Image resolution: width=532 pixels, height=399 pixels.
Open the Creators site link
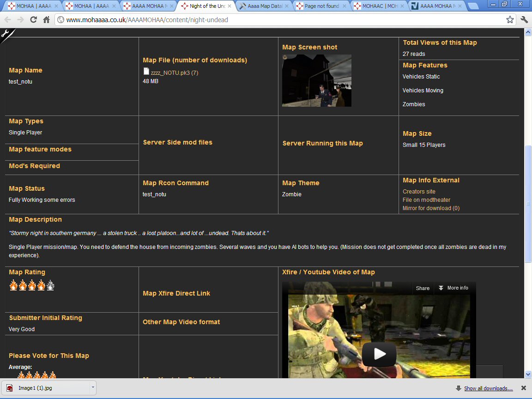coord(419,191)
